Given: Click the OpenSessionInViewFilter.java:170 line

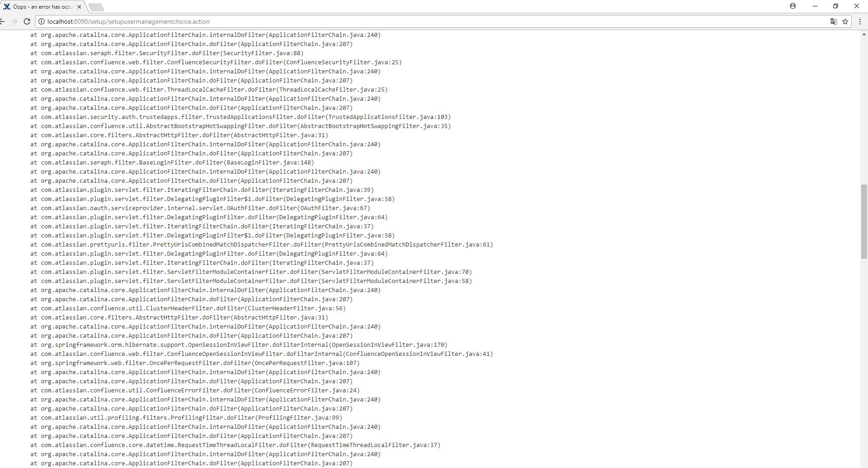Looking at the screenshot, I should (239, 345).
